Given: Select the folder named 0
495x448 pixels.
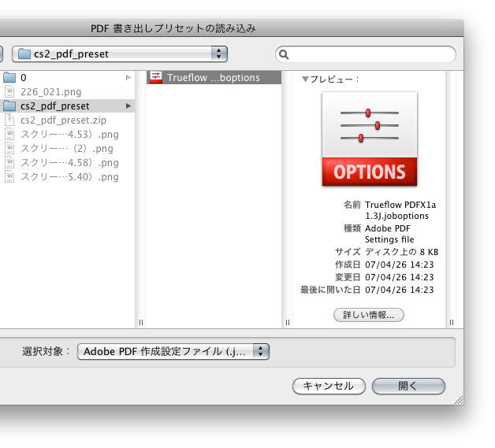Looking at the screenshot, I should coord(68,78).
